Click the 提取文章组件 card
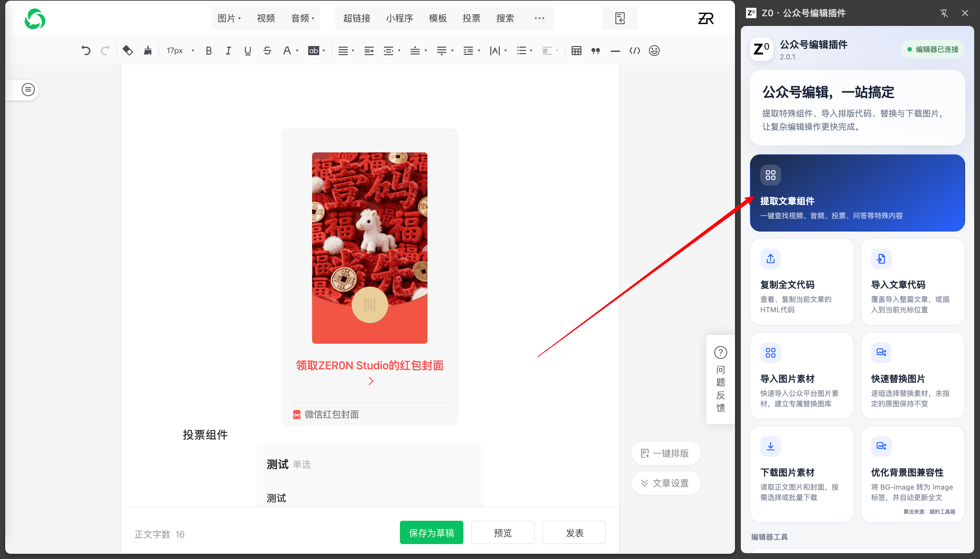This screenshot has height=559, width=980. (857, 193)
